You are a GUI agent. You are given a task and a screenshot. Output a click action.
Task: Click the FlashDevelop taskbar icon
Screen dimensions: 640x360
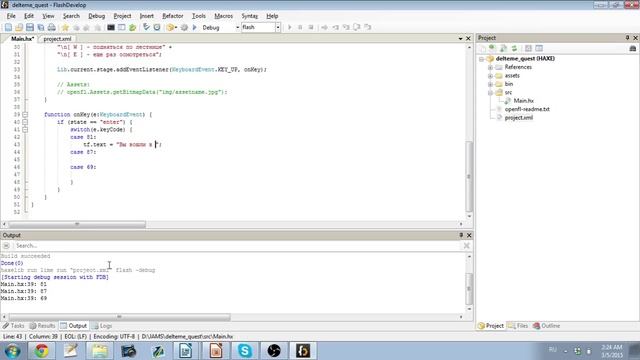pyautogui.click(x=303, y=351)
